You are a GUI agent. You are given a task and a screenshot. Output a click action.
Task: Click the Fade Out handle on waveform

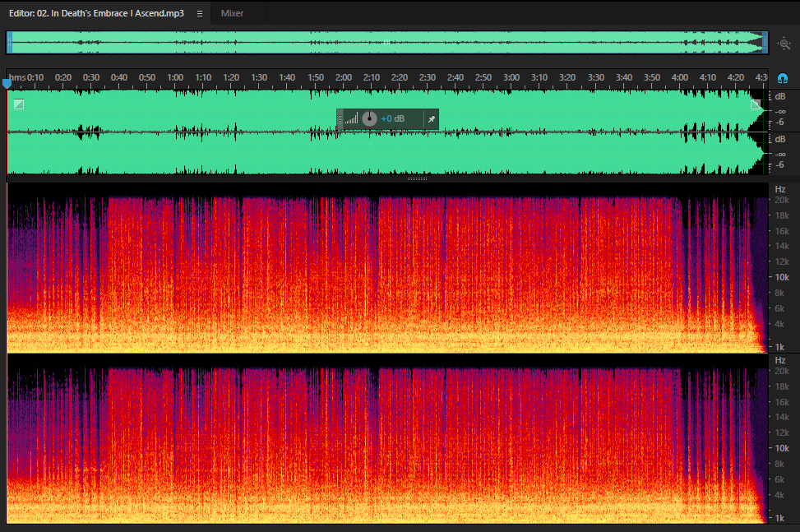point(756,104)
